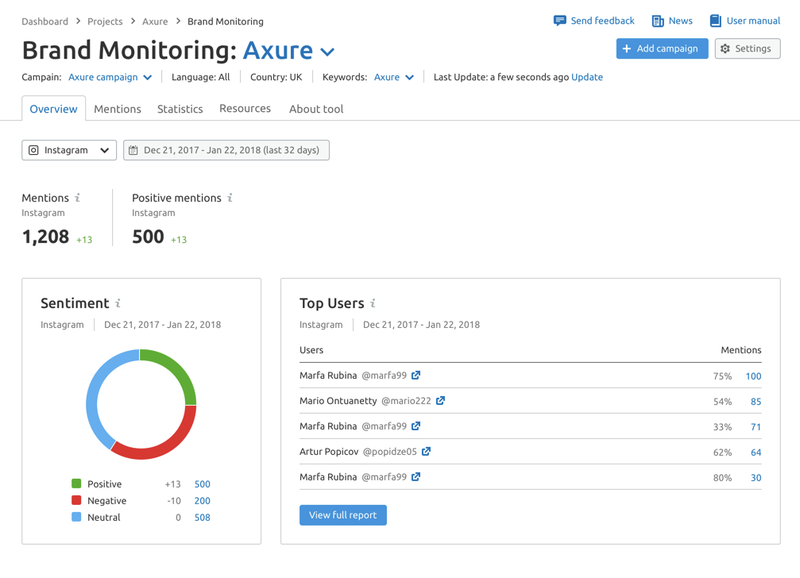Click the Mentions column header in Top Users
The image size is (800, 578).
tap(741, 350)
